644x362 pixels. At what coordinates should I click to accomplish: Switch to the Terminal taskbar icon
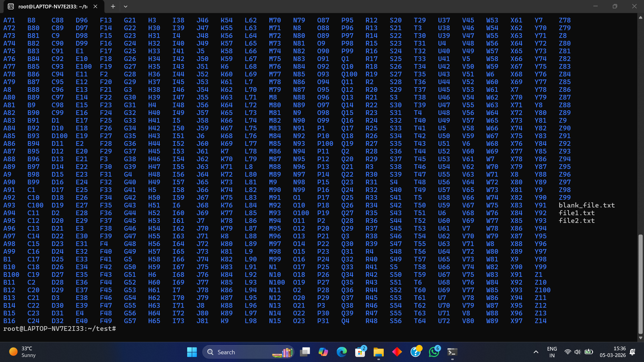coord(452,352)
